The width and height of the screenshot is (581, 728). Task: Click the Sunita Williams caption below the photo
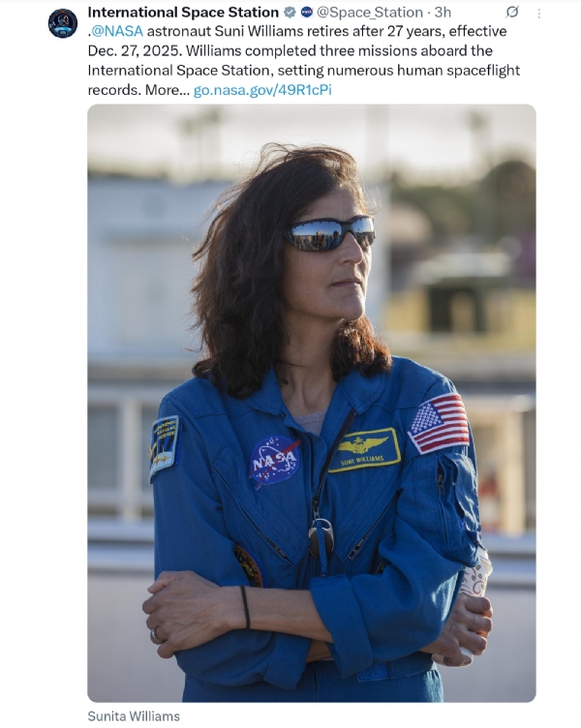coord(134,716)
